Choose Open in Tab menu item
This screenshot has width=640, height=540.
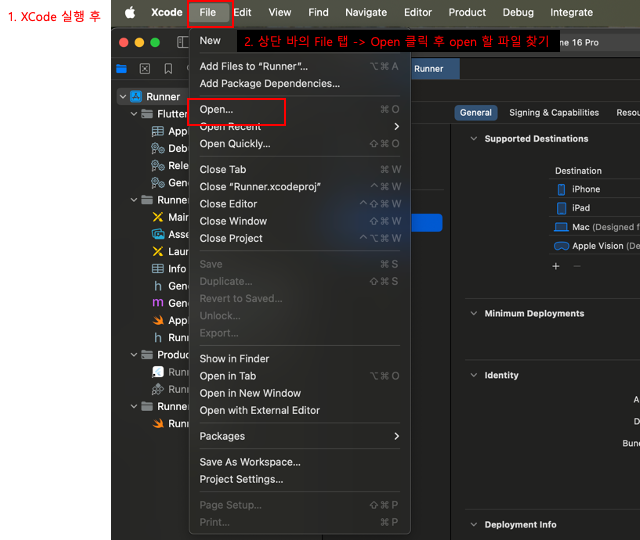[x=299, y=376]
